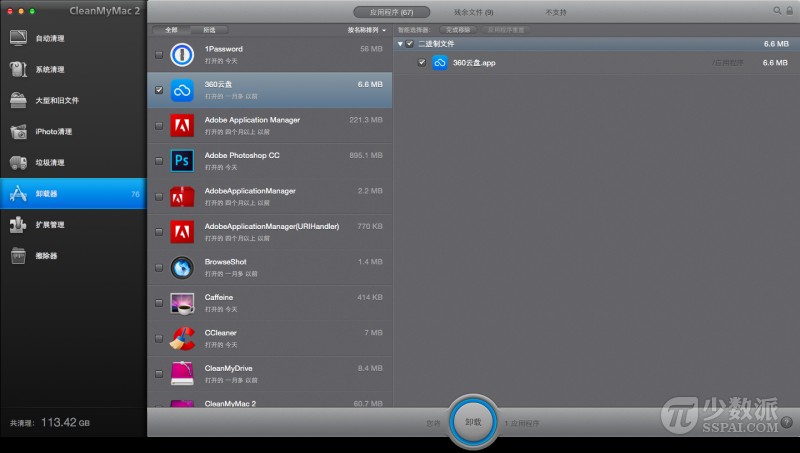Click the 1 应用程序 count label
The image size is (800, 453).
coord(522,423)
